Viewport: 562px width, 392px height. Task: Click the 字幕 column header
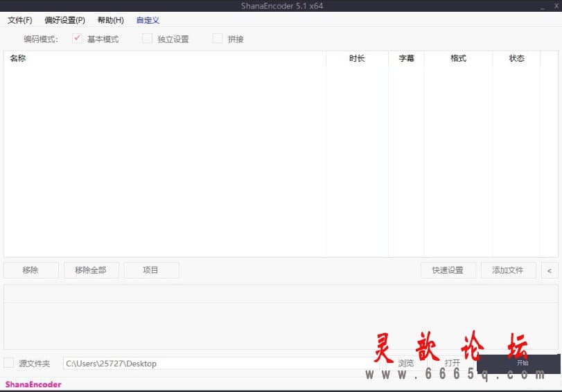(407, 58)
